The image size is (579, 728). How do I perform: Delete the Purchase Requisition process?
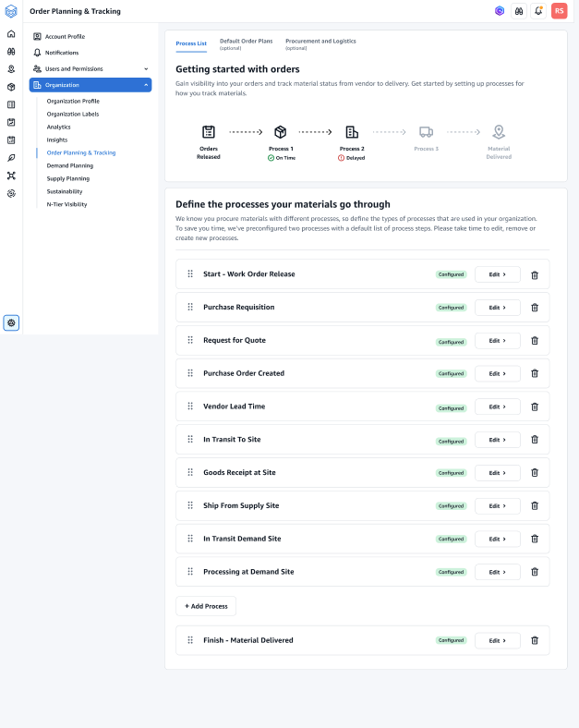[535, 308]
